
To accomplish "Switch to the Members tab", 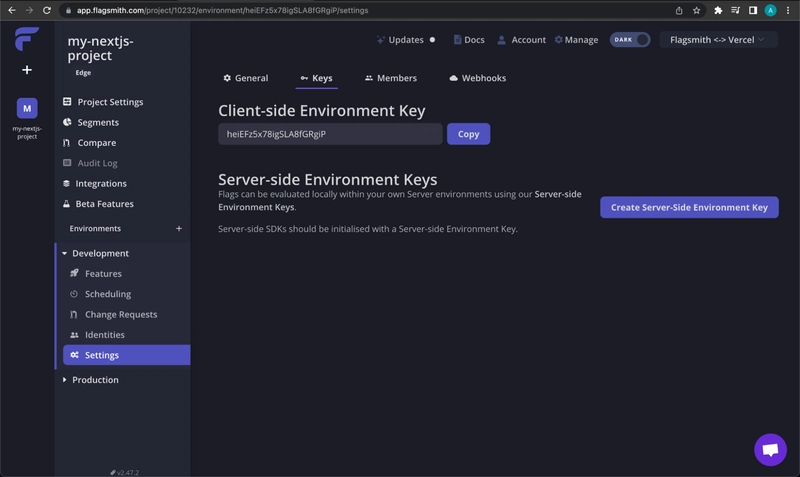I will (391, 78).
